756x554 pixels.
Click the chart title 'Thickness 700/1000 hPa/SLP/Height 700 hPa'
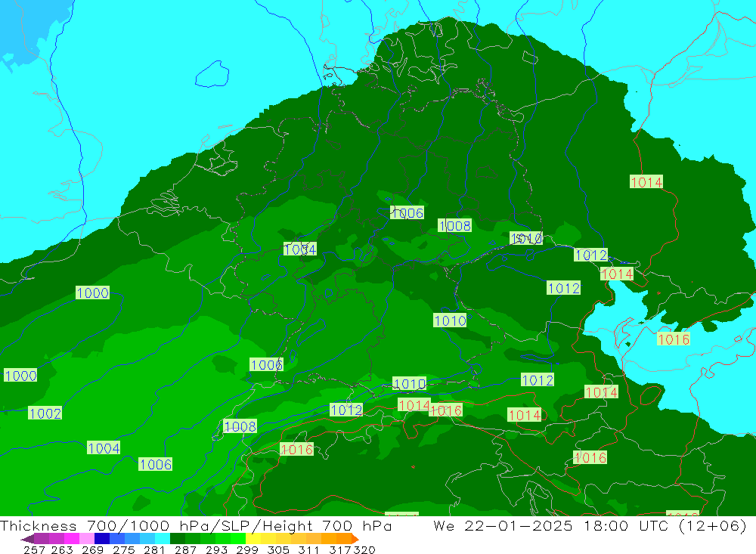196,525
